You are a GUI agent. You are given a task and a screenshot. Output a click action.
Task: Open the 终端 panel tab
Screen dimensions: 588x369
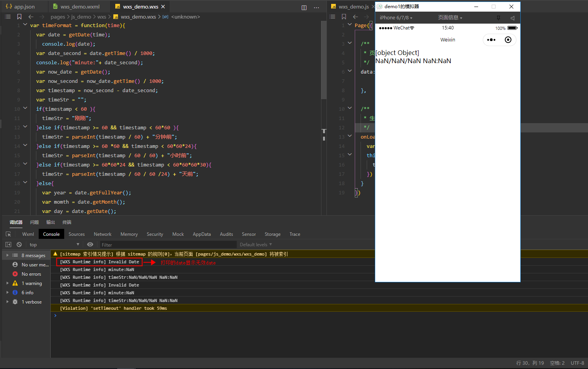click(67, 222)
